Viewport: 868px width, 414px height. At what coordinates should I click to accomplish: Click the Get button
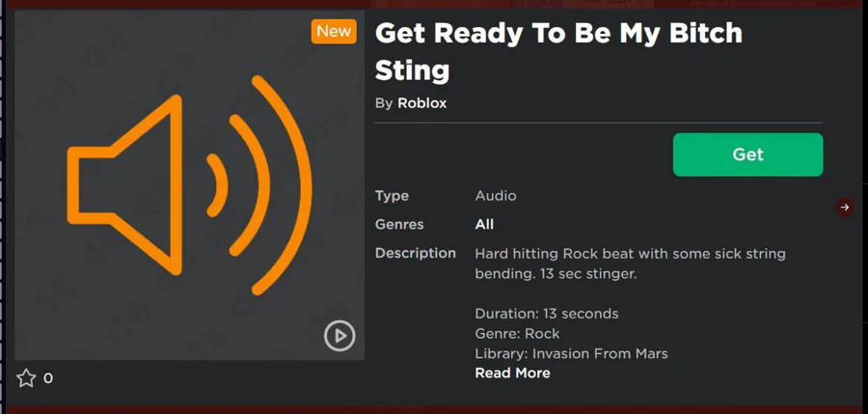pyautogui.click(x=747, y=154)
